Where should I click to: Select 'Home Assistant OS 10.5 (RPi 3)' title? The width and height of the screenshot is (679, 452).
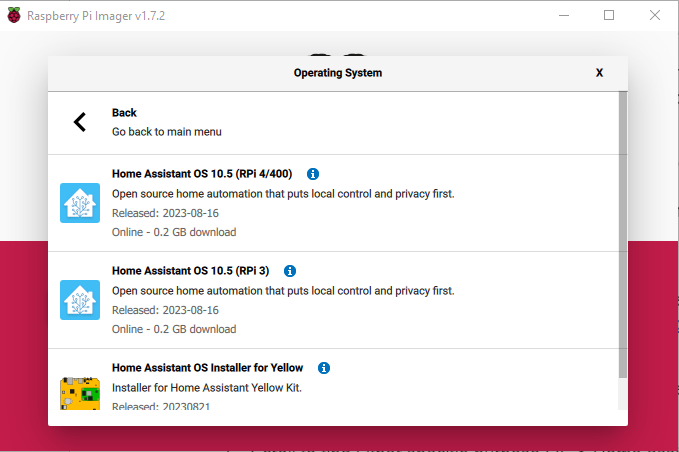pos(191,271)
